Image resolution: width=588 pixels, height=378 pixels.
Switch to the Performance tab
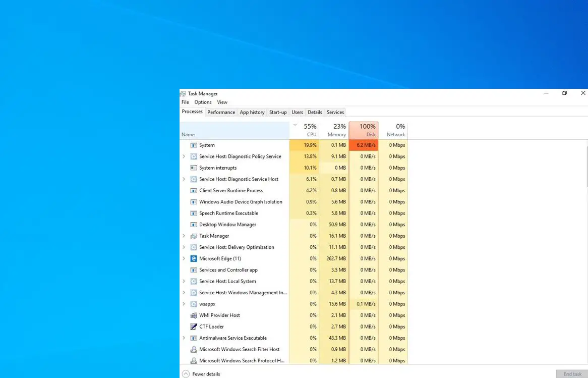tap(221, 112)
